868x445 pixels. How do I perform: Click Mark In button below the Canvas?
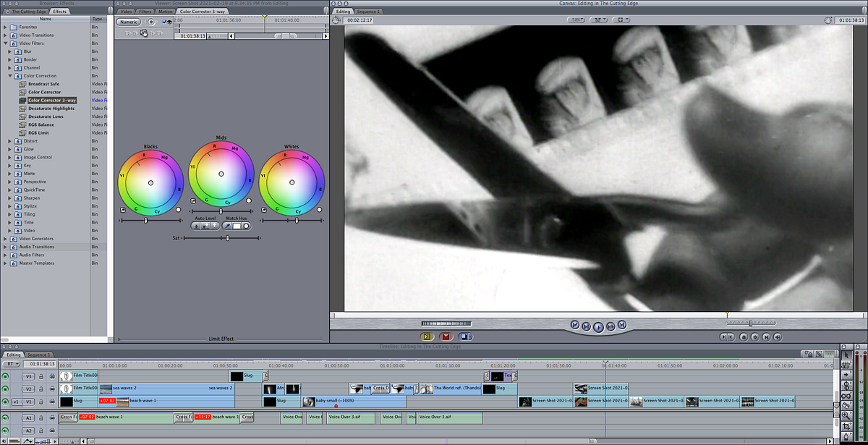click(725, 336)
